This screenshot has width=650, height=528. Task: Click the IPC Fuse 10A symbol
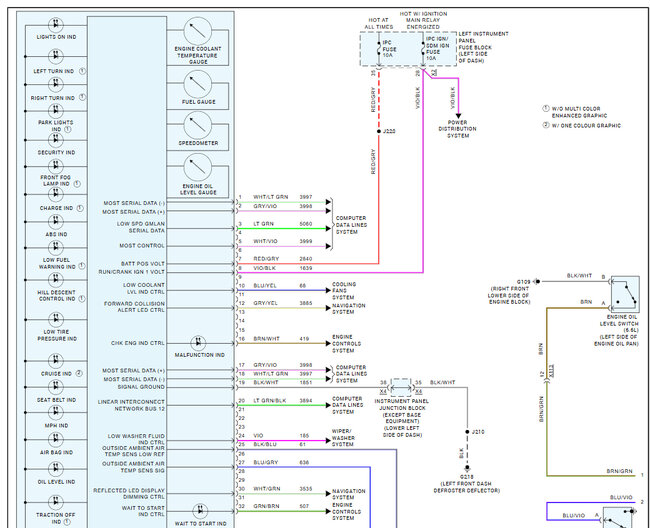click(378, 49)
